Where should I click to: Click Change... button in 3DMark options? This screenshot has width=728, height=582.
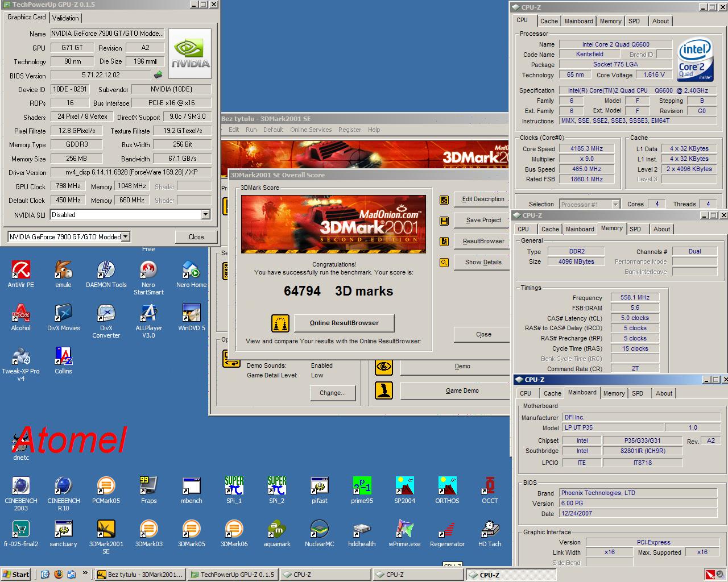[x=333, y=393]
